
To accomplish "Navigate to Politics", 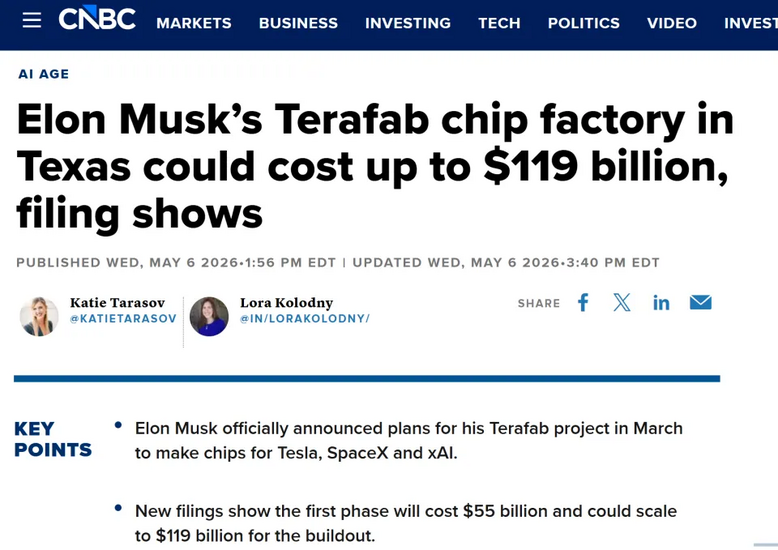I will [x=584, y=23].
